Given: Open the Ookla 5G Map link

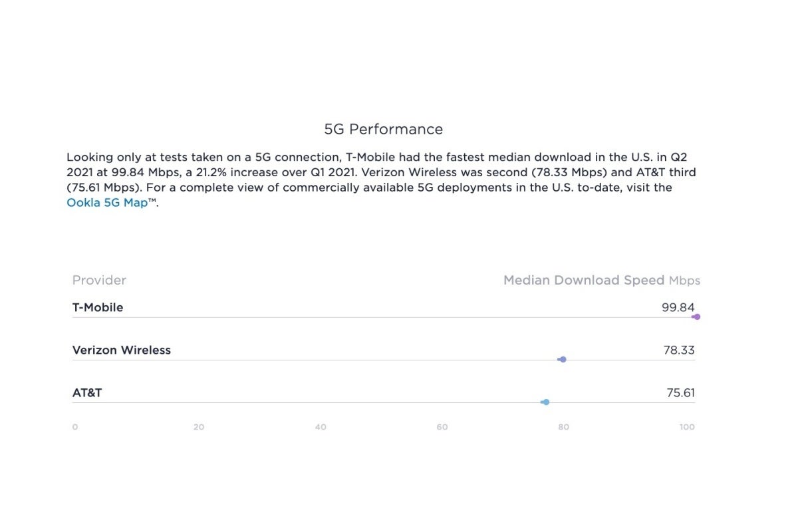Looking at the screenshot, I should point(106,203).
